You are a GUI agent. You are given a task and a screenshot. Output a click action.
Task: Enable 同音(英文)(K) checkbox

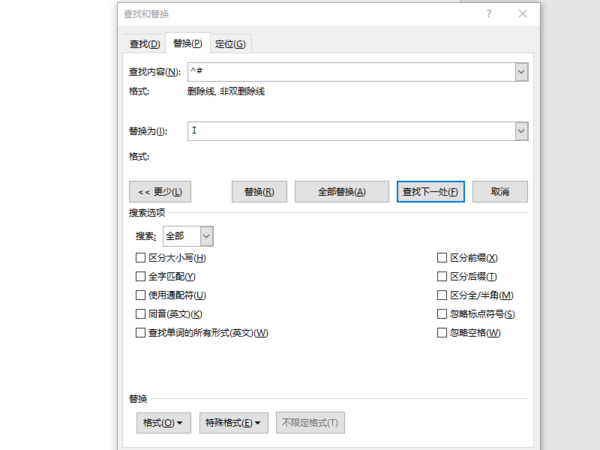coord(140,314)
